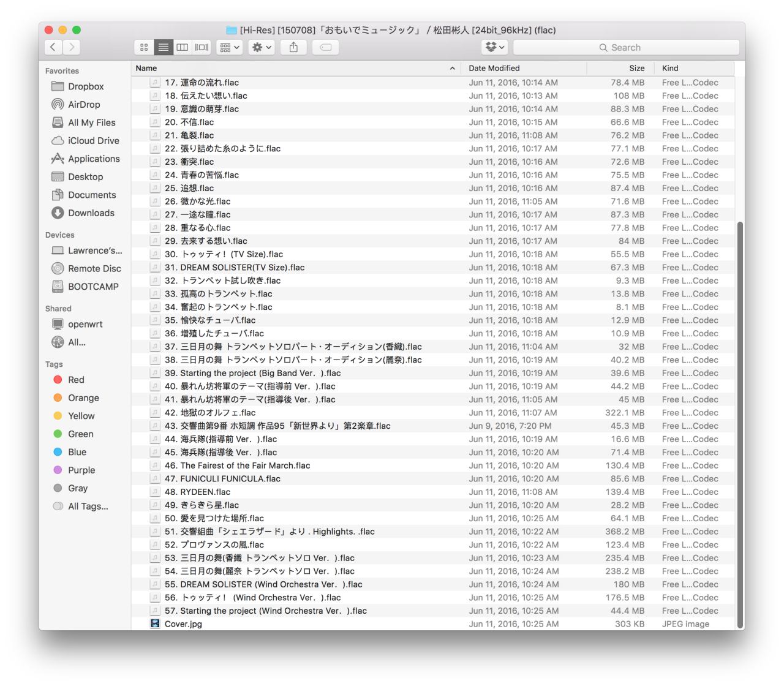784x686 pixels.
Task: Filter by the Blue tag
Action: click(77, 452)
